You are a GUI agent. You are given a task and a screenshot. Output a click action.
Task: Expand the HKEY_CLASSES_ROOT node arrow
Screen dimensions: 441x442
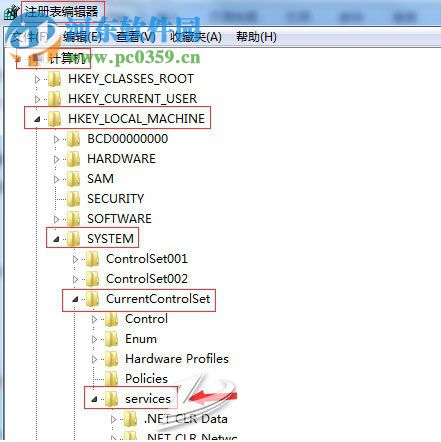[37, 79]
